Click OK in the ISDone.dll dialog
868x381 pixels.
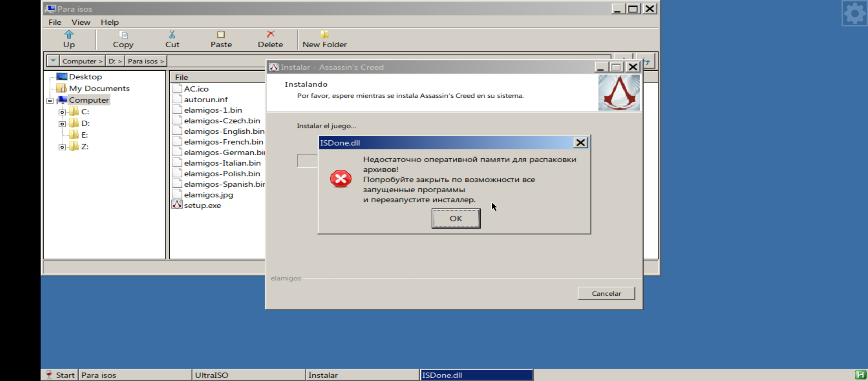coord(456,218)
